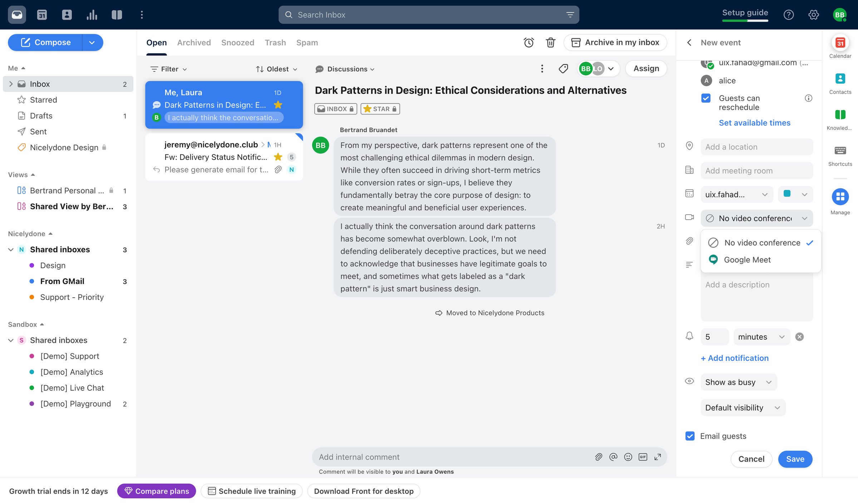Switch to the Archived tab
Screen dimensions: 858x504
pyautogui.click(x=194, y=43)
